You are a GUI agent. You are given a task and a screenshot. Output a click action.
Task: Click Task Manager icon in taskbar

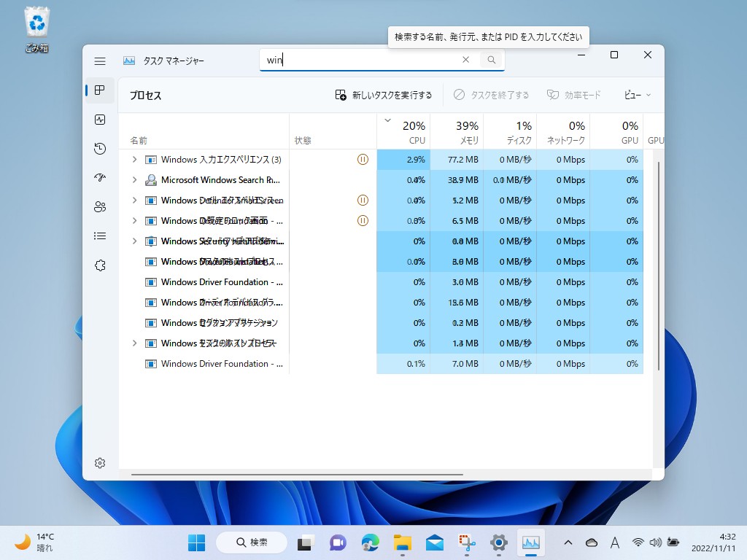pos(531,542)
